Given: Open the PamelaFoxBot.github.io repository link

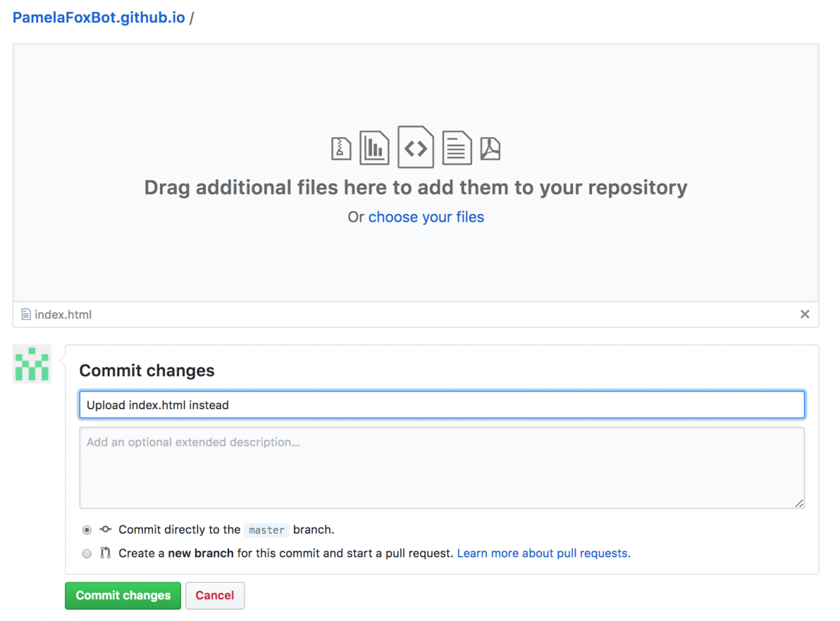Looking at the screenshot, I should (98, 18).
